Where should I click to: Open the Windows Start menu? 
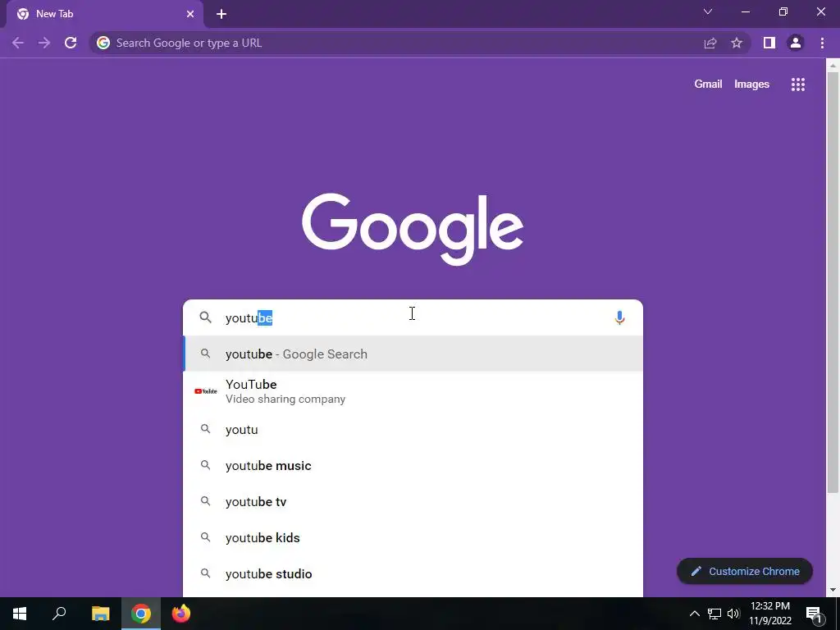(20, 614)
